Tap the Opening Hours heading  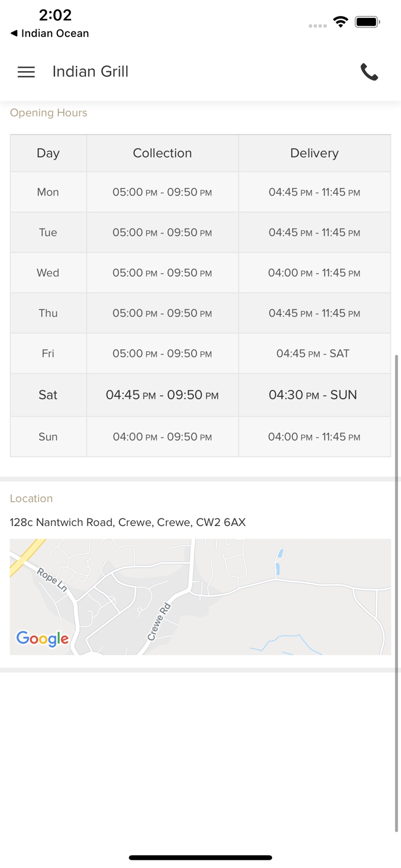[x=49, y=113]
